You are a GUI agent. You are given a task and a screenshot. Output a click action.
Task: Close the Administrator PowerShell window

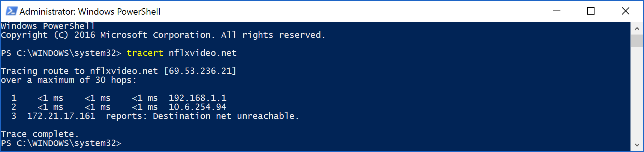pos(625,11)
